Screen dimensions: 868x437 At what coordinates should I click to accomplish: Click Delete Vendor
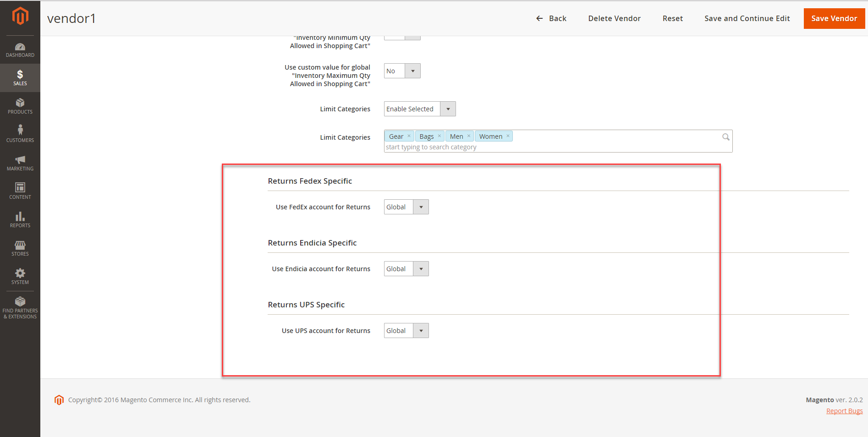pos(614,18)
